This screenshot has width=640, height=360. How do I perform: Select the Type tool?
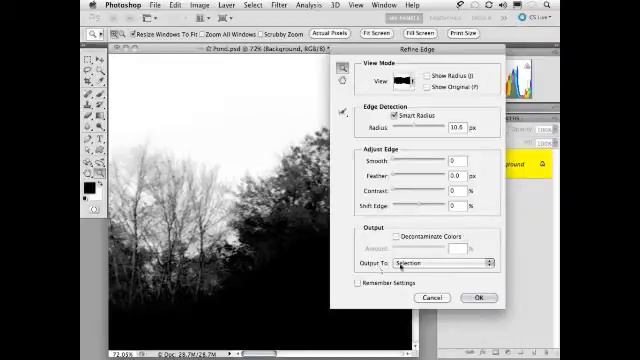(100, 139)
